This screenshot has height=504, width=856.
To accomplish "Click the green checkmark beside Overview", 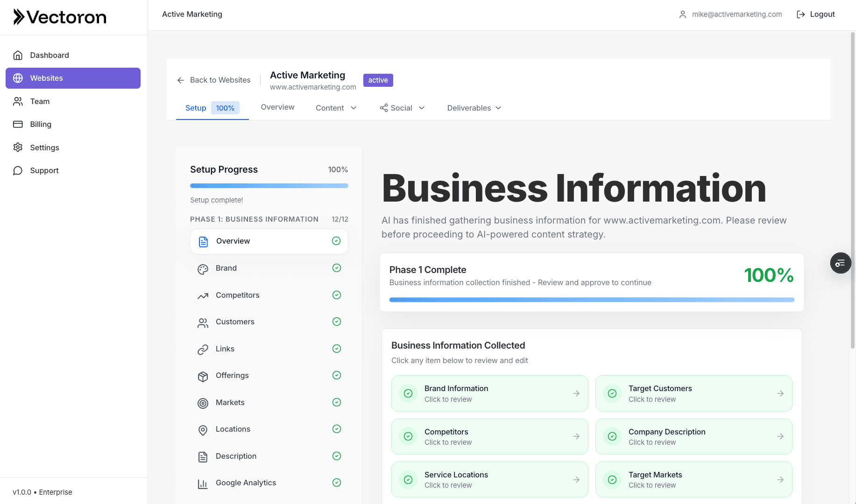I will pyautogui.click(x=336, y=241).
